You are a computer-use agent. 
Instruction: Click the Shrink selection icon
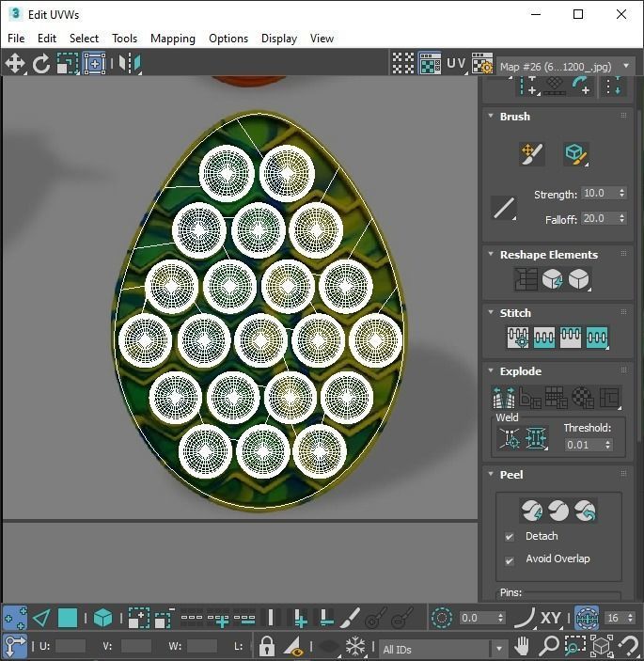165,618
